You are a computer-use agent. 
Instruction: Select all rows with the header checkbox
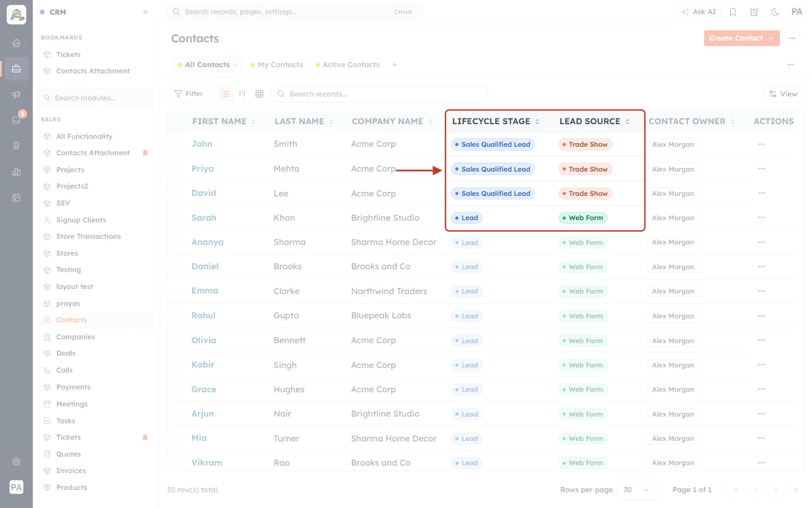[176, 121]
